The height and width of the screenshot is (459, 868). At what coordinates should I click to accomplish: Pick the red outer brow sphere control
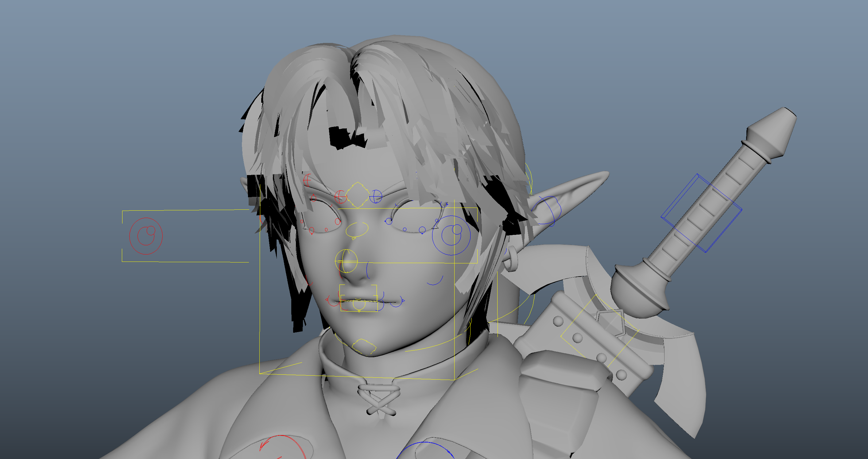pyautogui.click(x=308, y=180)
